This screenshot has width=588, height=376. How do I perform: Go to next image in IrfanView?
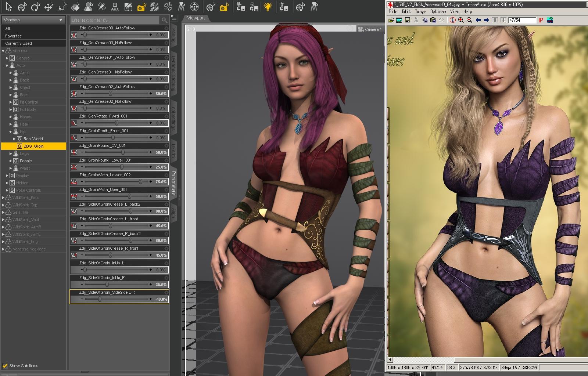click(x=487, y=20)
